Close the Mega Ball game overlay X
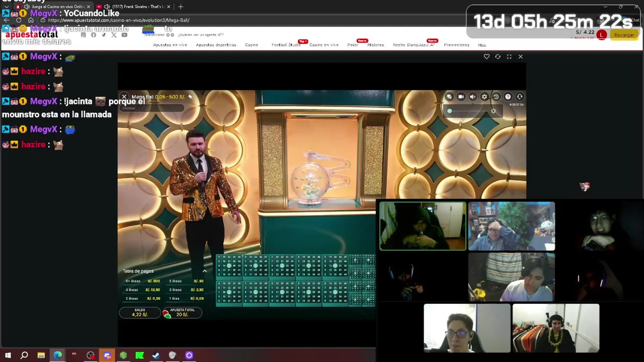The width and height of the screenshot is (644, 362). (124, 97)
